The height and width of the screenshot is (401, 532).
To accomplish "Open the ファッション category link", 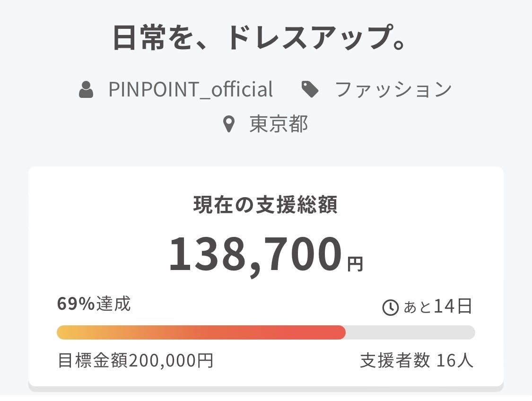I will (x=393, y=89).
